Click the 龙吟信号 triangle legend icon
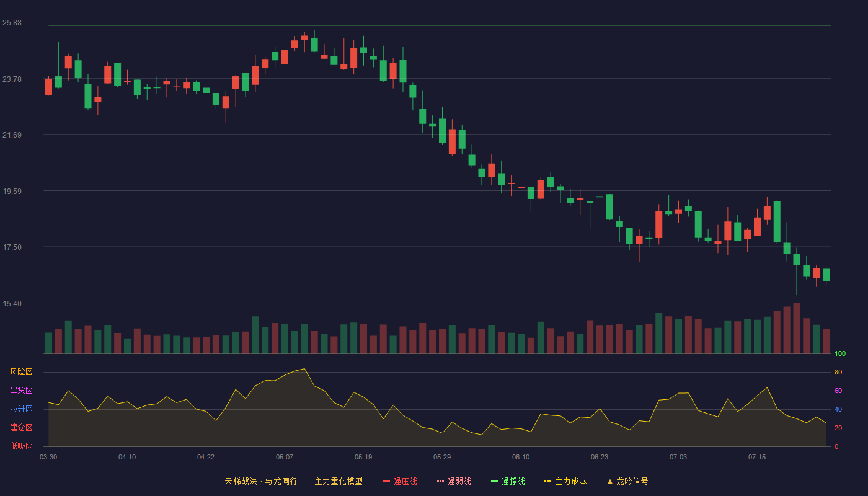This screenshot has height=496, width=868. coord(610,481)
